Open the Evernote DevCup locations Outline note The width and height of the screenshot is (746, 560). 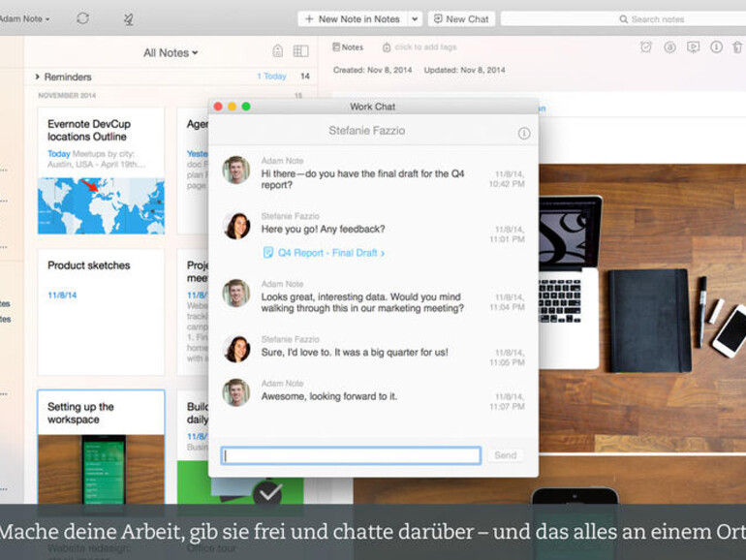(101, 171)
